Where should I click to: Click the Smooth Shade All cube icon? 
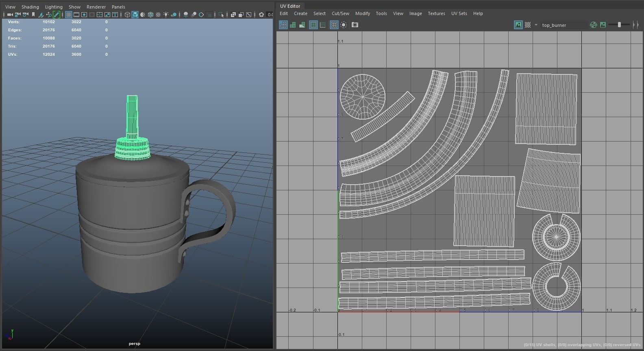coord(135,15)
